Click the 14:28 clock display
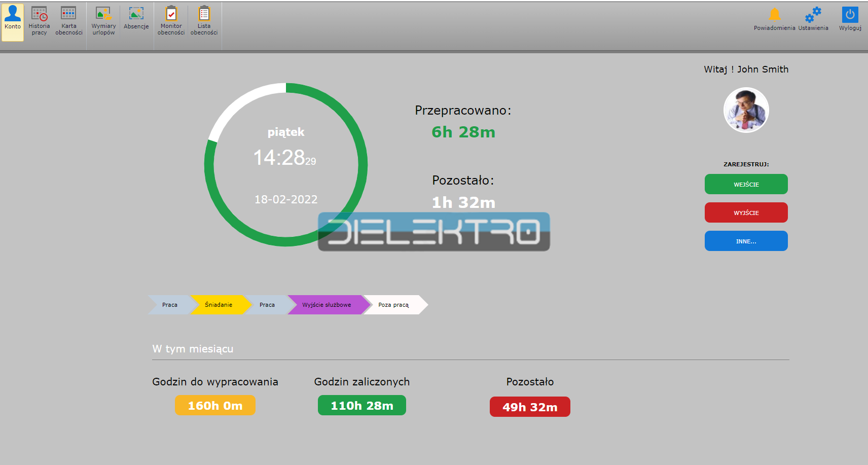This screenshot has width=868, height=465. (284, 157)
